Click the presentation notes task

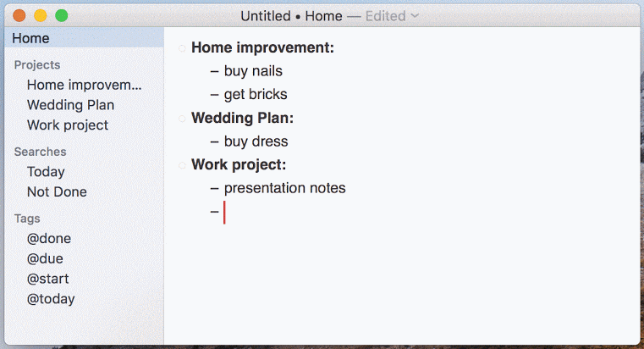pos(284,188)
